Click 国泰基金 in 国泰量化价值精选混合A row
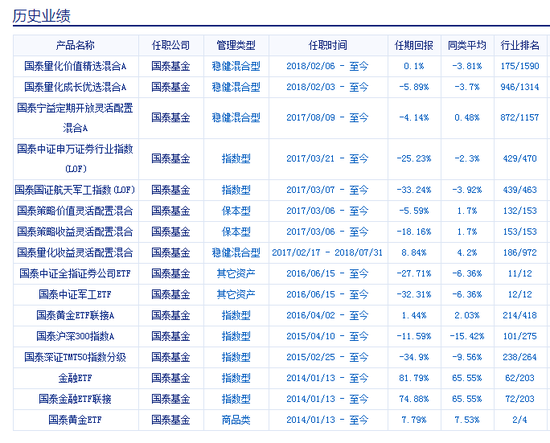This screenshot has width=550, height=443. click(171, 66)
